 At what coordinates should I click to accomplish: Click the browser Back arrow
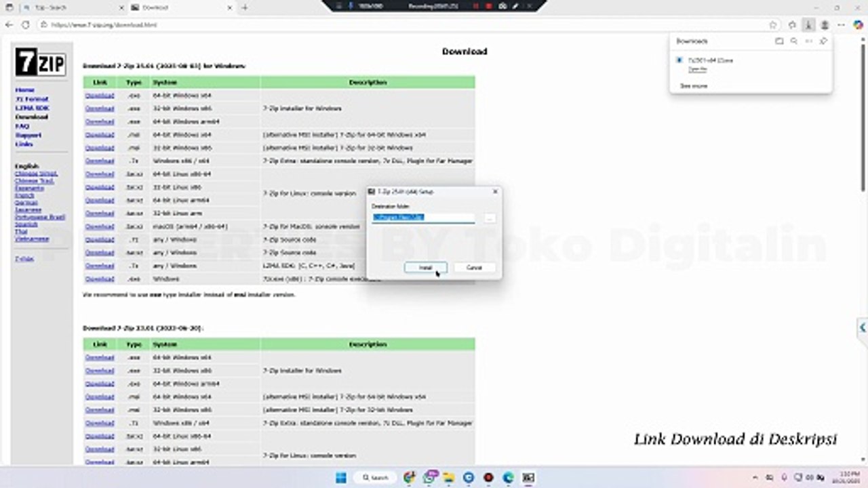click(9, 24)
